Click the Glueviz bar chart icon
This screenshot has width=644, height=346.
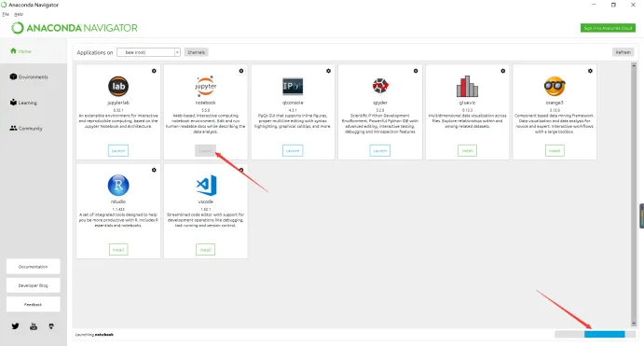[467, 87]
